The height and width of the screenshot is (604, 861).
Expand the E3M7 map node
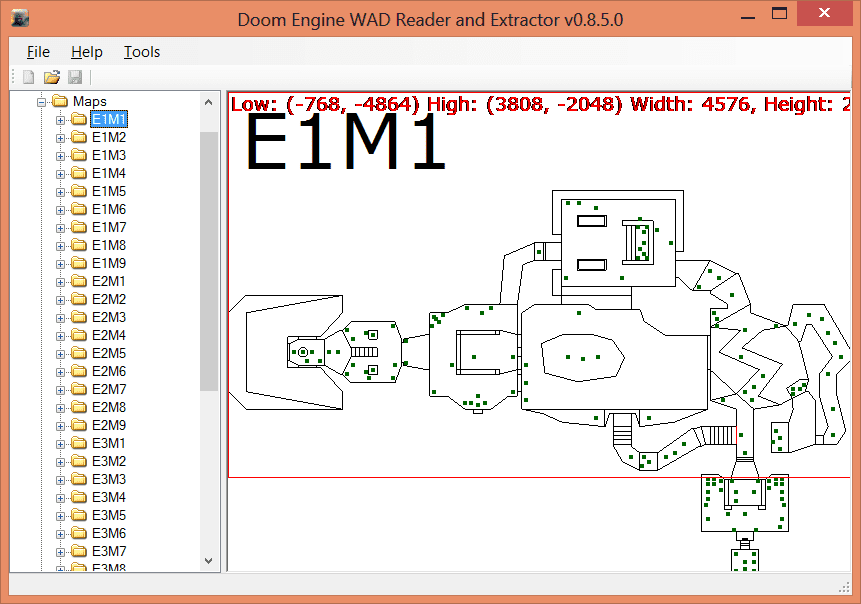tap(60, 552)
